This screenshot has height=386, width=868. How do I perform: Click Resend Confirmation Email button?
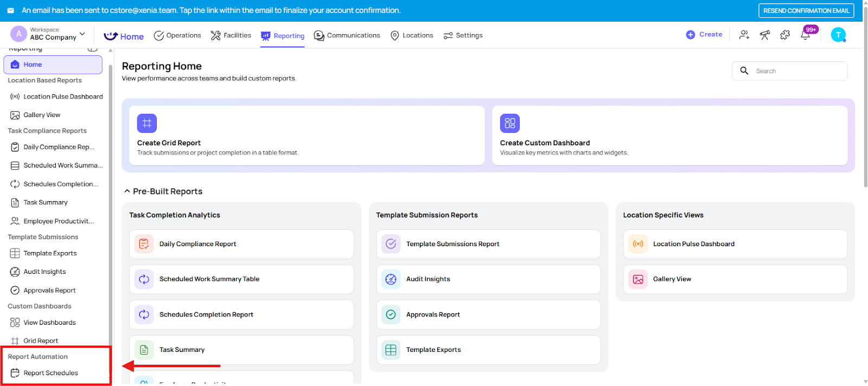[x=806, y=11]
